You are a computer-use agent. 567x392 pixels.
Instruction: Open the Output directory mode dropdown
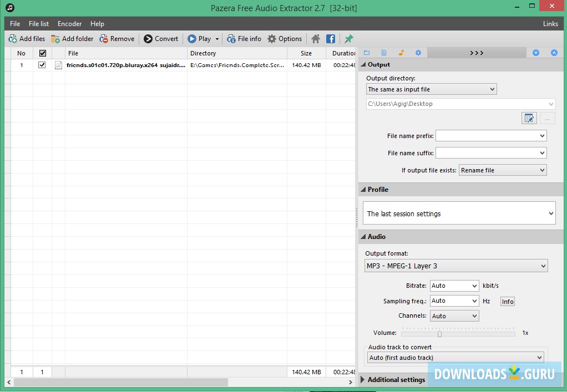pyautogui.click(x=432, y=89)
